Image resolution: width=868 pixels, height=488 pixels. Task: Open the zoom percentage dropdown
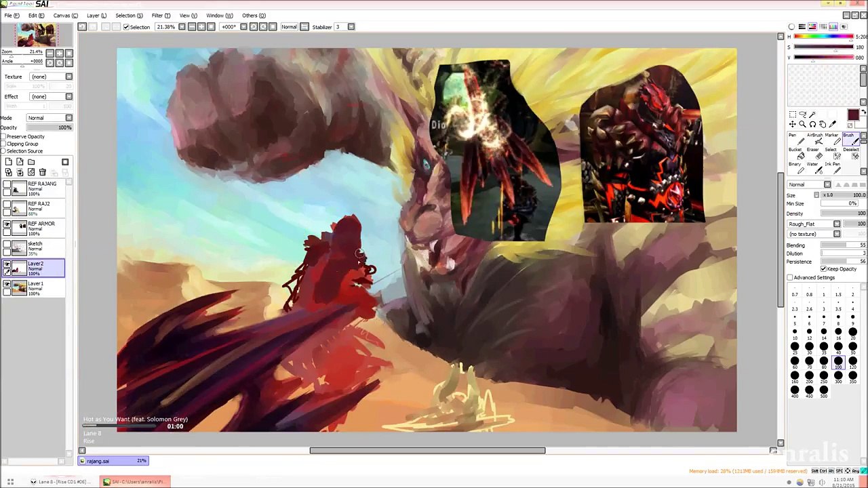pyautogui.click(x=182, y=27)
